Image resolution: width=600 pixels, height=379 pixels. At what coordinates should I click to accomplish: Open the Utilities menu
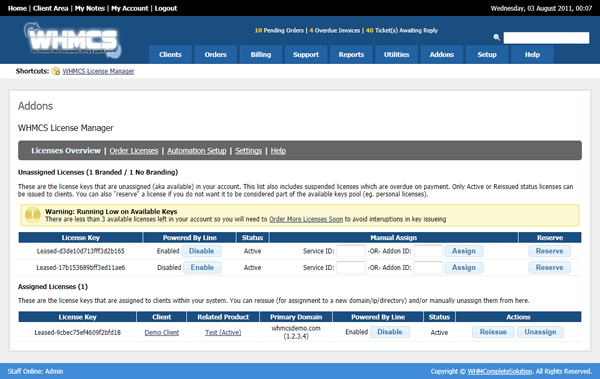click(x=396, y=54)
